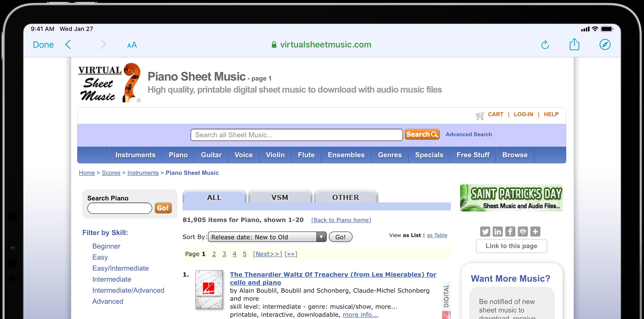Open the Ensembles nav menu

(x=346, y=155)
